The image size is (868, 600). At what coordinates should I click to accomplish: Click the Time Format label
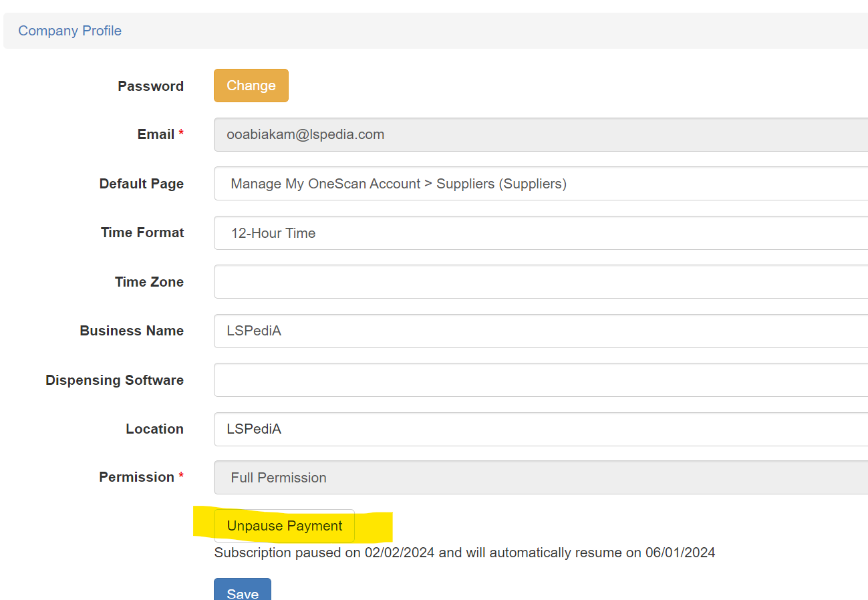click(142, 233)
